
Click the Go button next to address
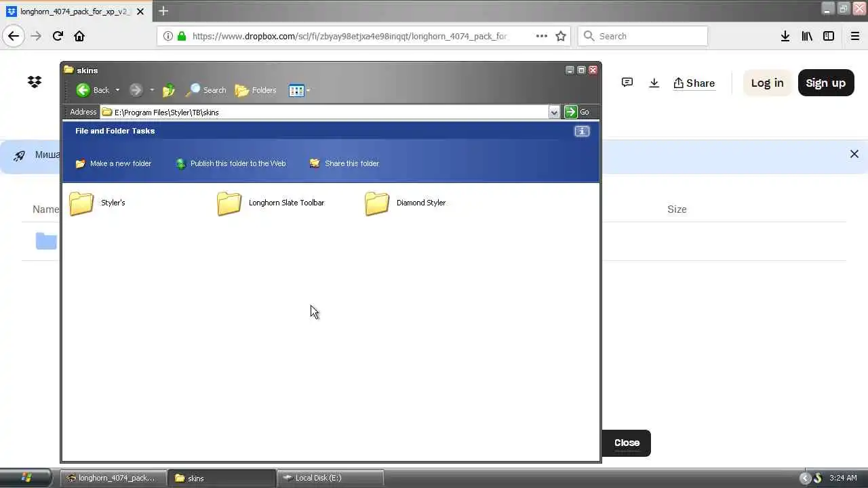pos(577,112)
